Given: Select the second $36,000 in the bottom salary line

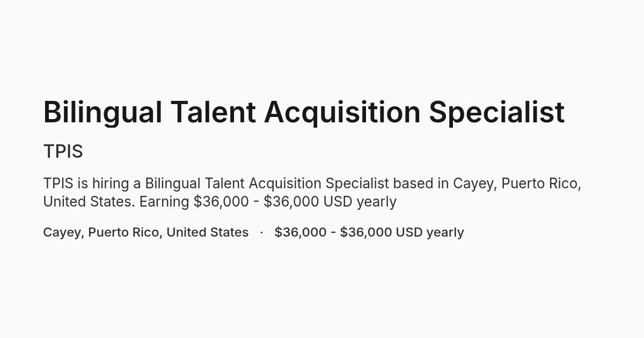Looking at the screenshot, I should point(366,232).
